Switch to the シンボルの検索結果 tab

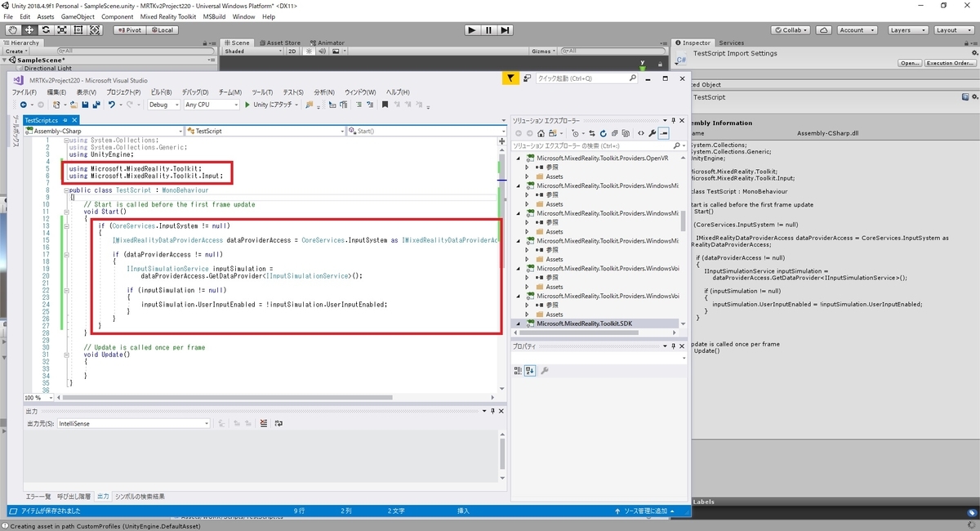(139, 497)
